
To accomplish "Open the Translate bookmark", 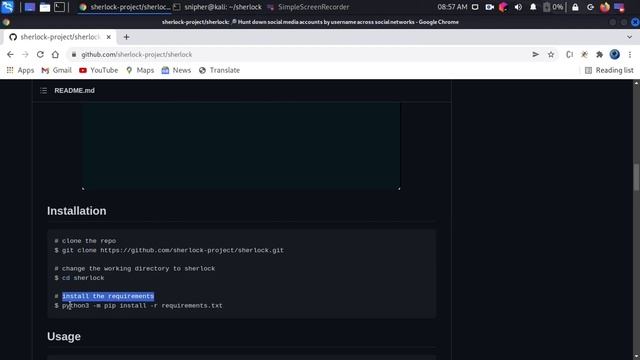I will click(x=220, y=70).
